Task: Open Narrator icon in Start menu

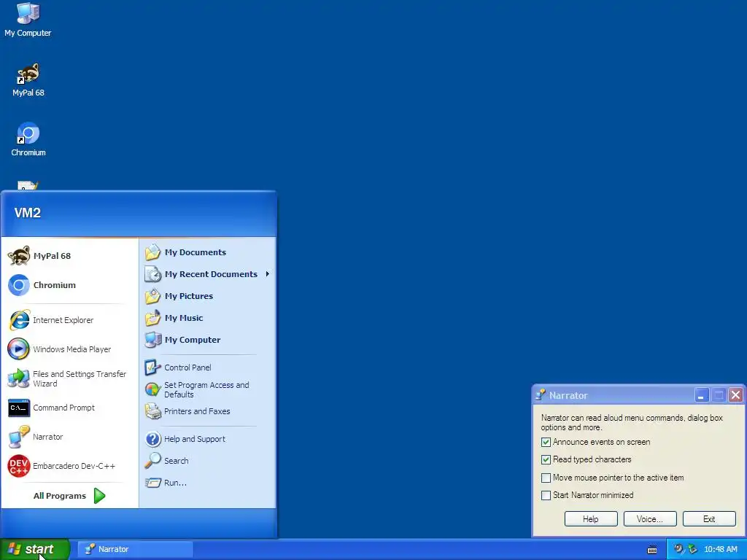Action: pyautogui.click(x=19, y=437)
